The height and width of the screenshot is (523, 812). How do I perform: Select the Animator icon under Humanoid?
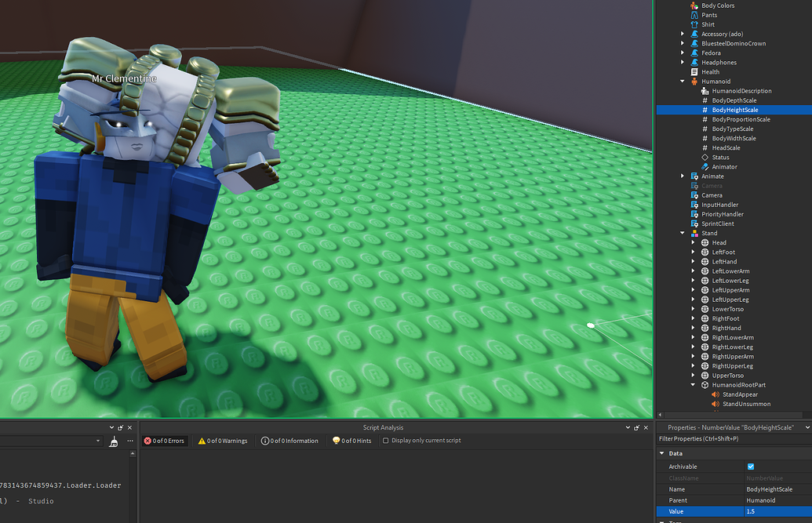tap(705, 166)
